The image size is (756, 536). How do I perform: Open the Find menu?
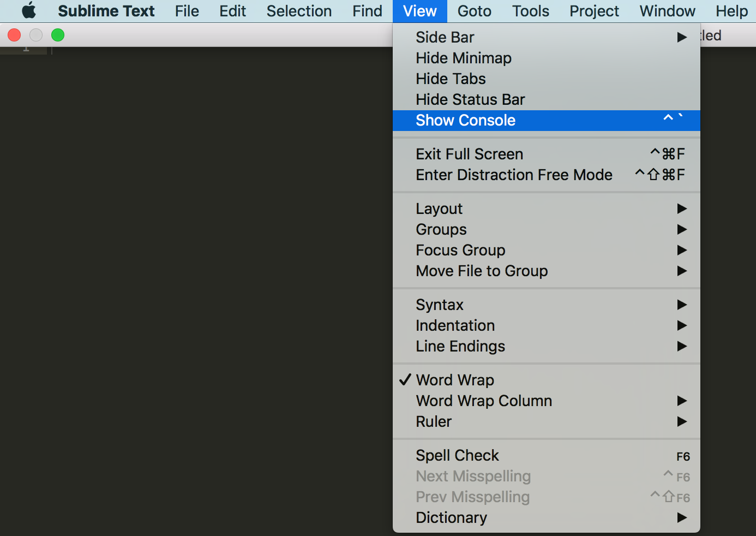367,11
